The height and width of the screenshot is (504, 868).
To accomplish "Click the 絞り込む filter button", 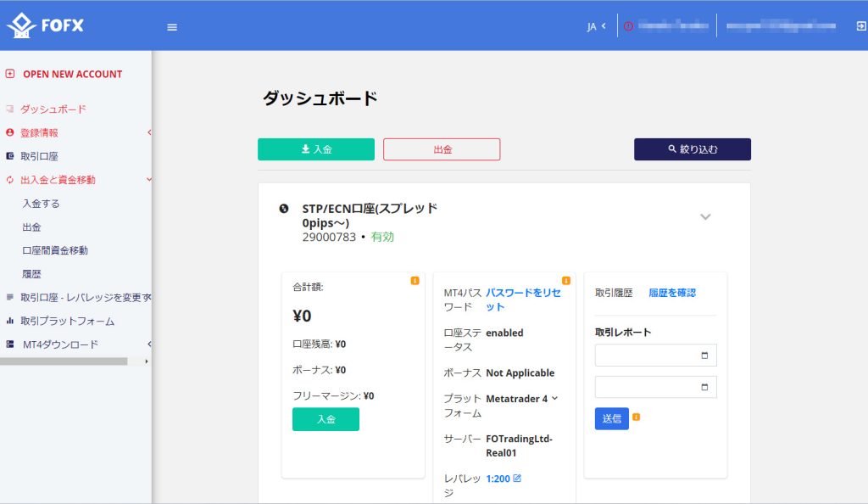I will point(693,149).
